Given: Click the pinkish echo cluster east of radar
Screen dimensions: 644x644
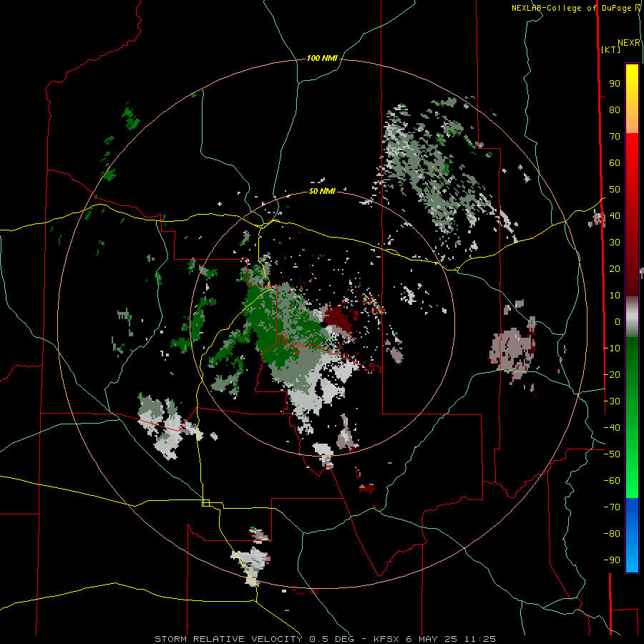Looking at the screenshot, I should (513, 349).
